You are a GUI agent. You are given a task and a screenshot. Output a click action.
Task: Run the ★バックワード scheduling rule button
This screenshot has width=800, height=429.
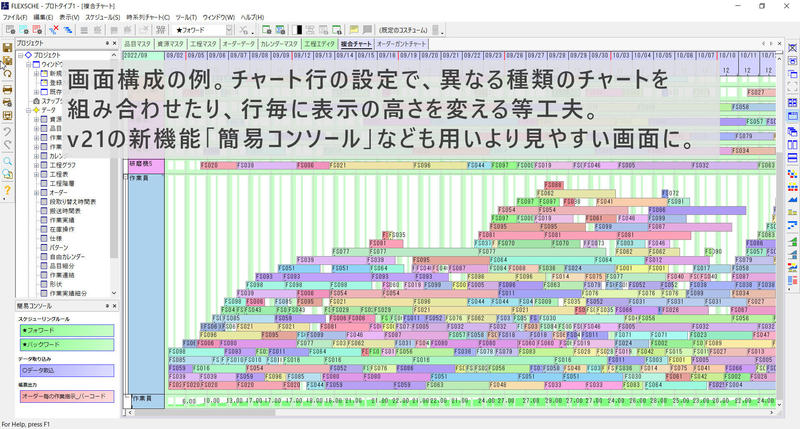58,345
